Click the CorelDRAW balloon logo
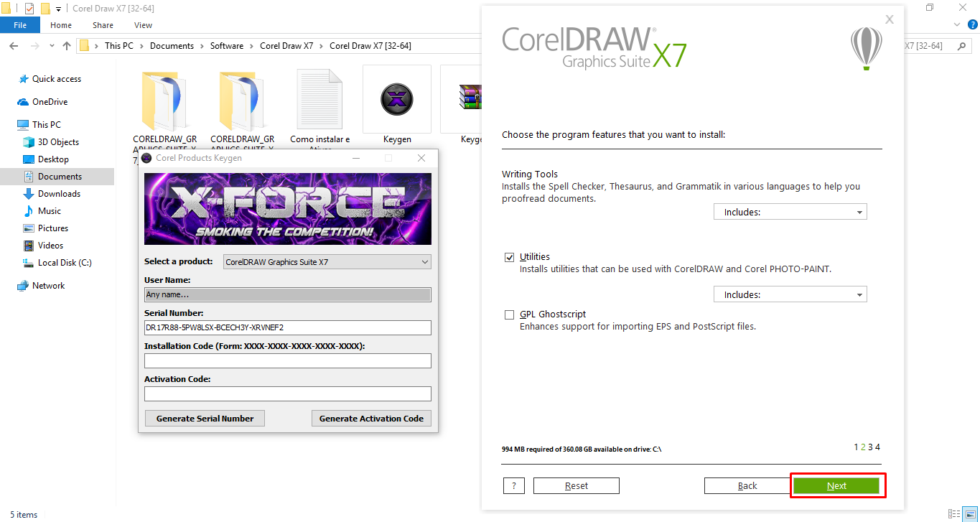 pos(867,47)
